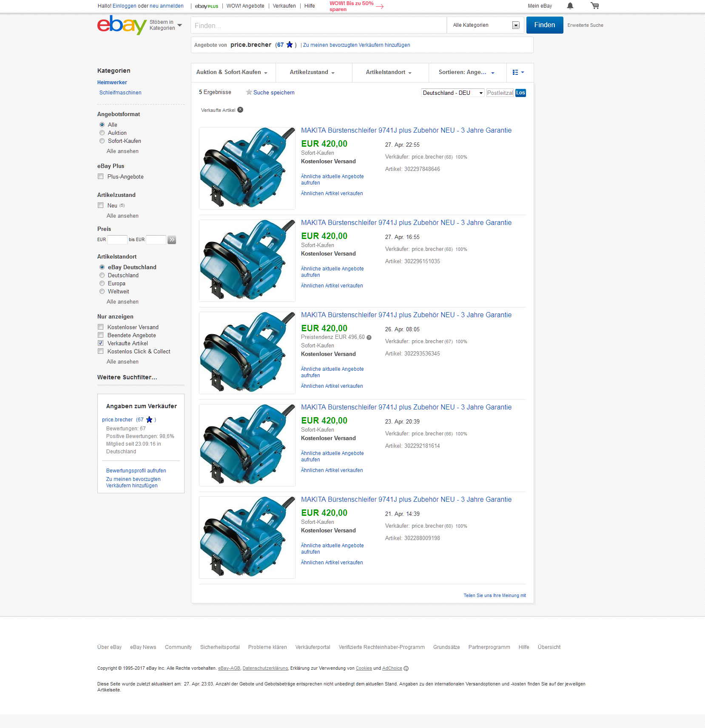The height and width of the screenshot is (728, 705).
Task: Remove the Verkaufte Artikel filter chip
Action: (x=240, y=110)
